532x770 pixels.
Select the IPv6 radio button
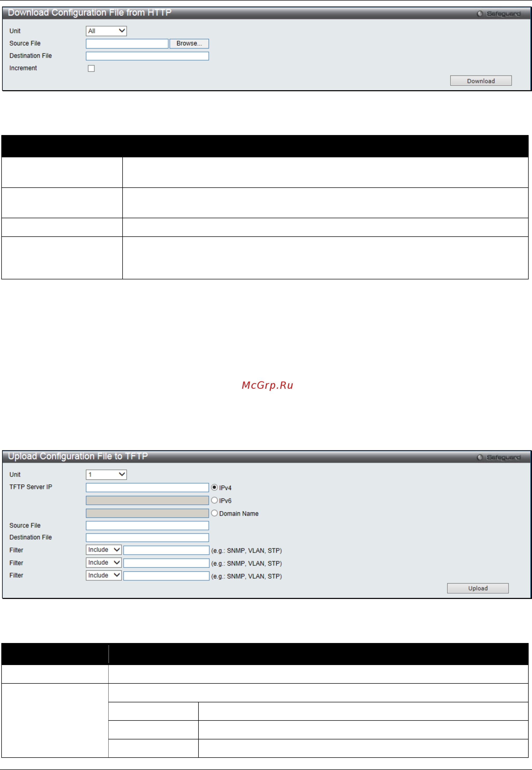[x=214, y=500]
